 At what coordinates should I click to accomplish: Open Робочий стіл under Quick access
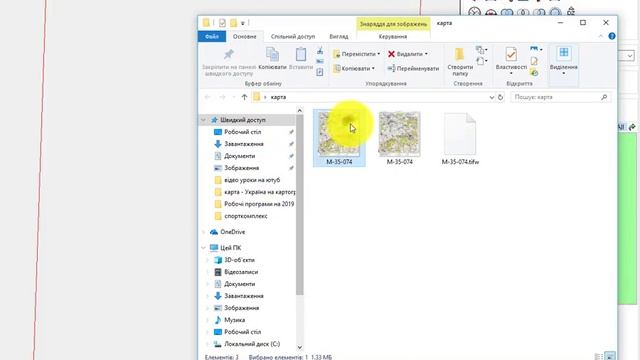tap(242, 132)
